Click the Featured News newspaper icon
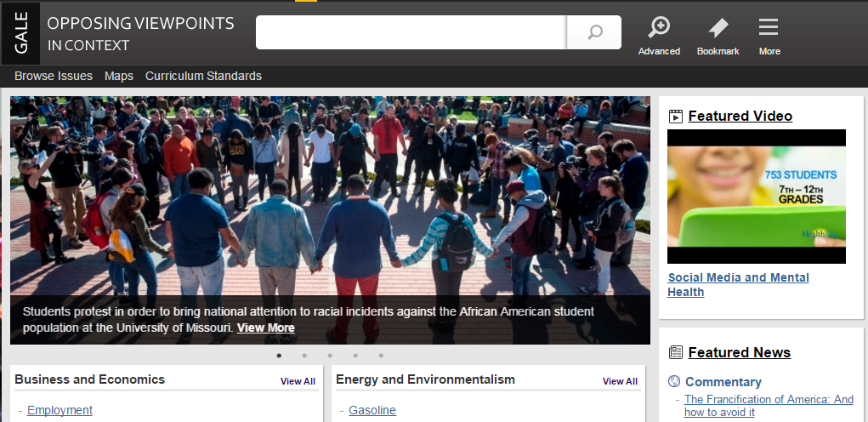Image resolution: width=868 pixels, height=422 pixels. click(x=675, y=352)
